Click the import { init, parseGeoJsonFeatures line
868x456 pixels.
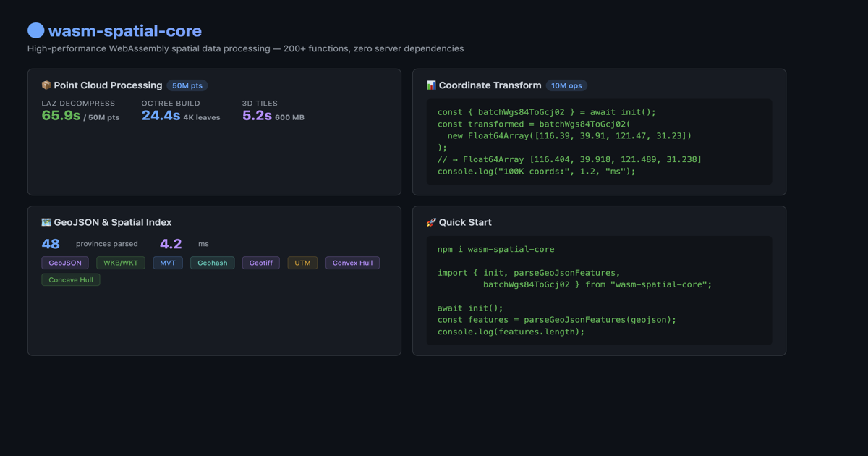click(529, 273)
